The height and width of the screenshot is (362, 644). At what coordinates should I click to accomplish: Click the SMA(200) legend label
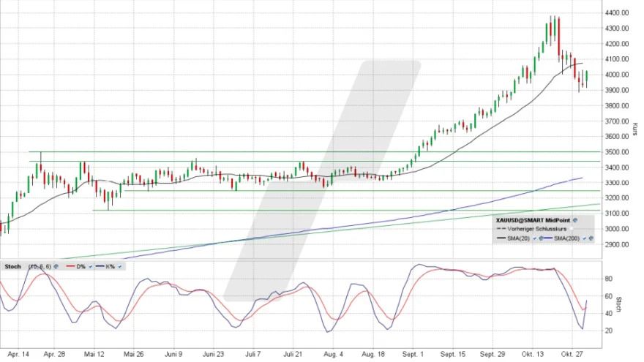point(566,238)
